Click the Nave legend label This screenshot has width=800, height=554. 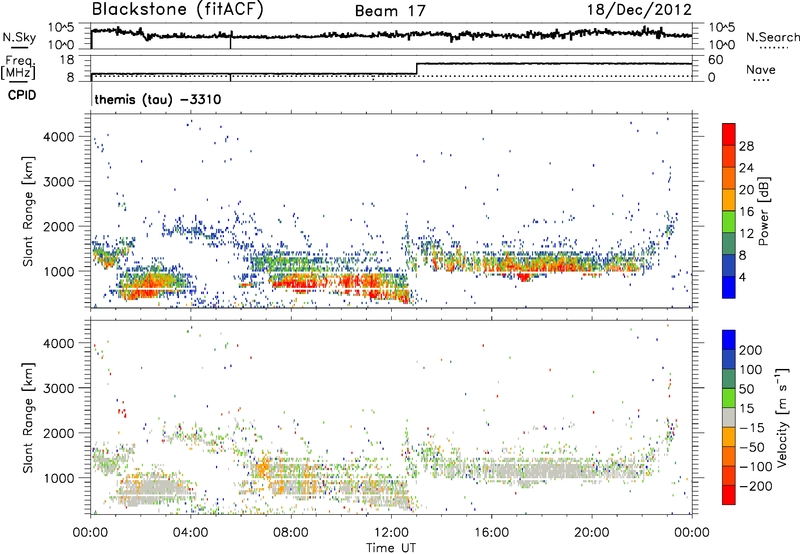(761, 69)
